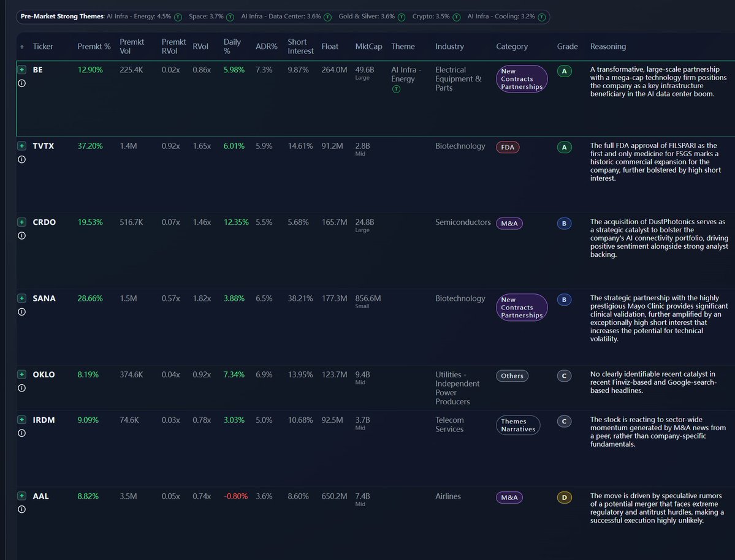735x560 pixels.
Task: Open the AAL ticker symbol
Action: (x=41, y=496)
